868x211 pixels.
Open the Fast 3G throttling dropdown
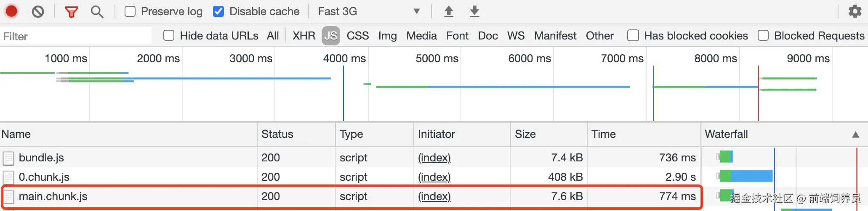tap(368, 11)
